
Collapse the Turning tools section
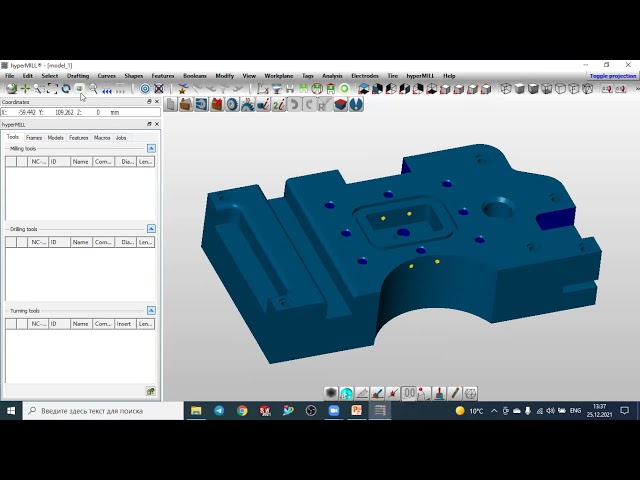point(151,311)
